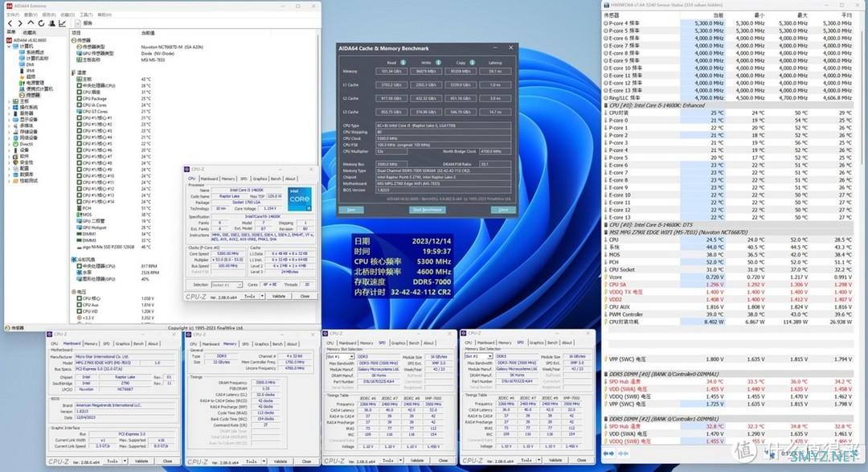
Task: Select the Vcore row in HWiNFO
Action: click(728, 277)
